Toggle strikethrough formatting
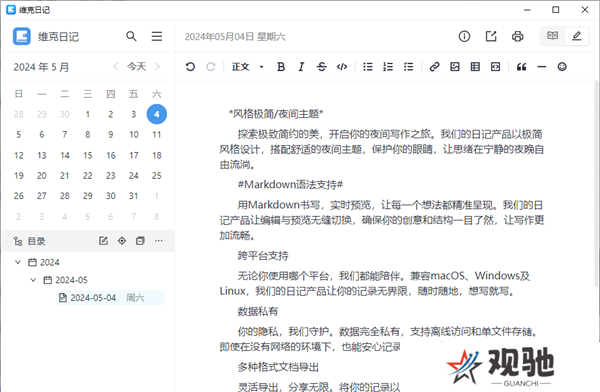The height and width of the screenshot is (392, 600). click(321, 67)
